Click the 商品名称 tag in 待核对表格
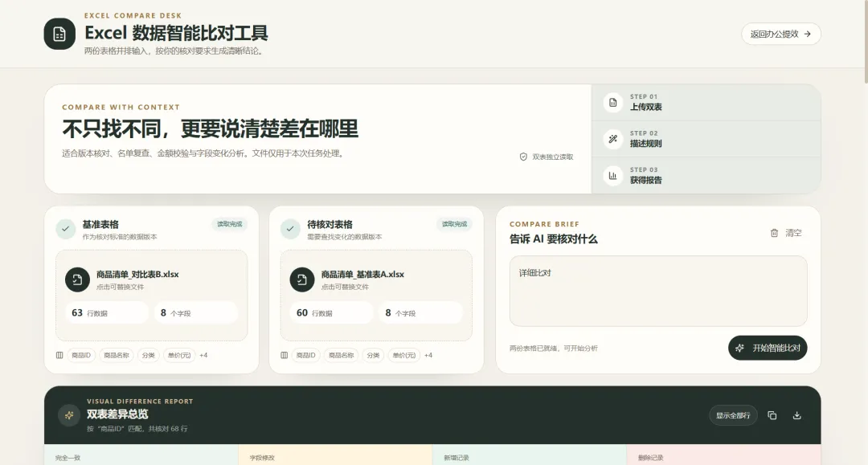The image size is (868, 465). click(341, 355)
